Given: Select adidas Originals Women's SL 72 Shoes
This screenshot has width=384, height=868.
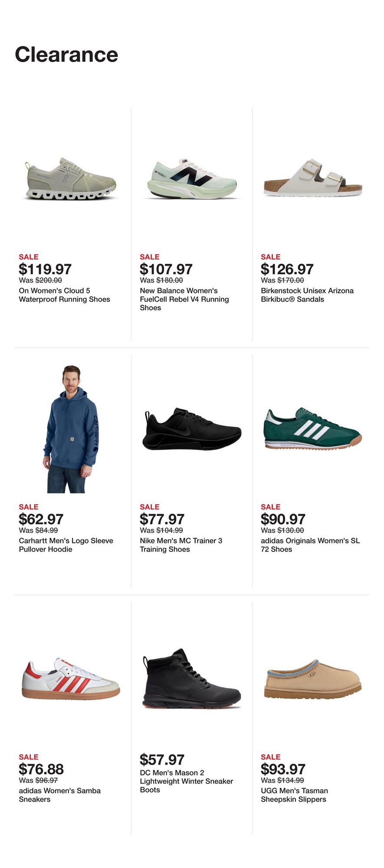Looking at the screenshot, I should 310,545.
